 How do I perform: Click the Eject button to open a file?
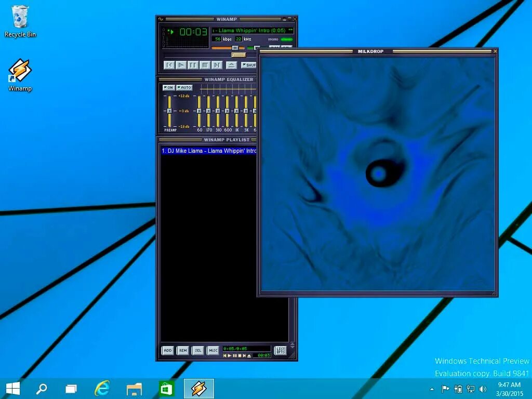(232, 65)
